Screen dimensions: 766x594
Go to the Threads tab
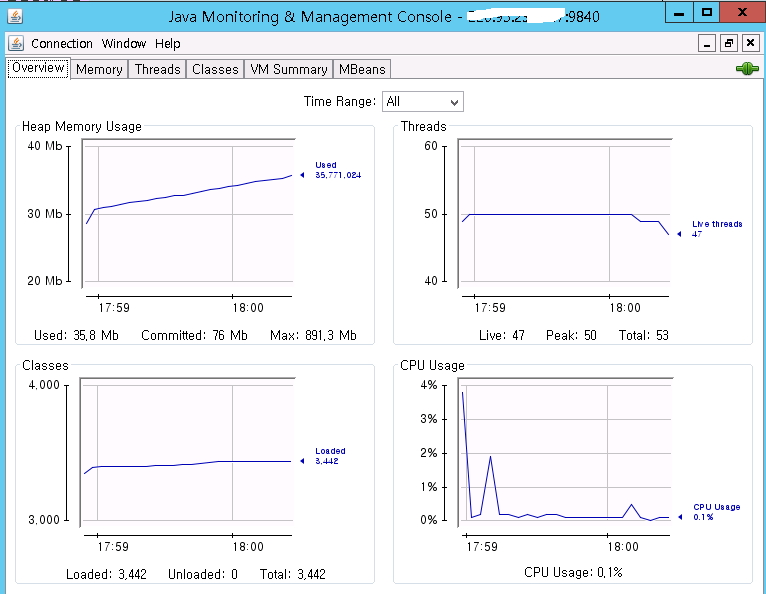click(x=157, y=69)
